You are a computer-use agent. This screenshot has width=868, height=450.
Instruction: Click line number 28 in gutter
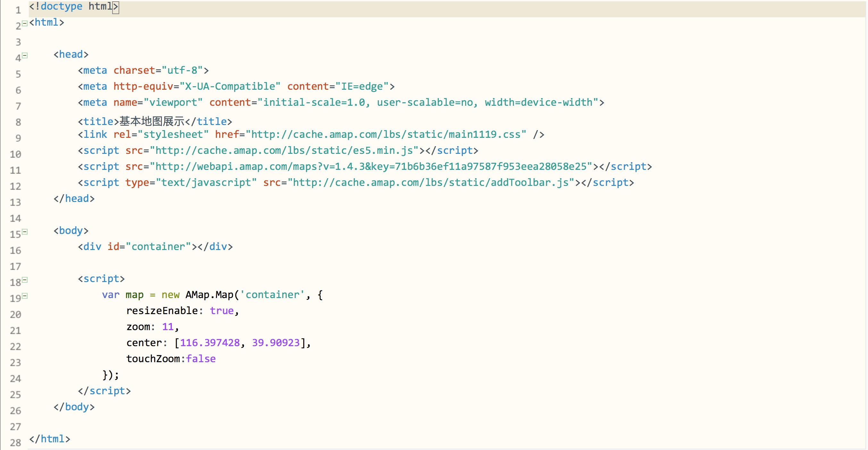15,443
